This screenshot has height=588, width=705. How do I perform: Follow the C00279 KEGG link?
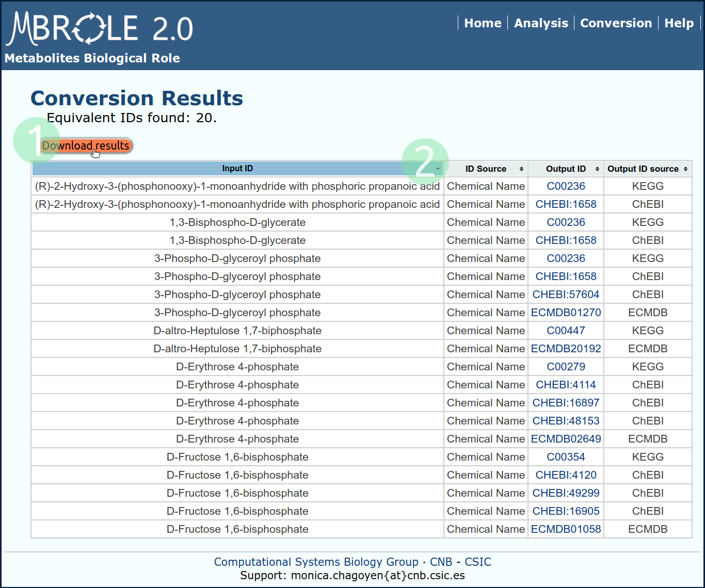pyautogui.click(x=566, y=367)
